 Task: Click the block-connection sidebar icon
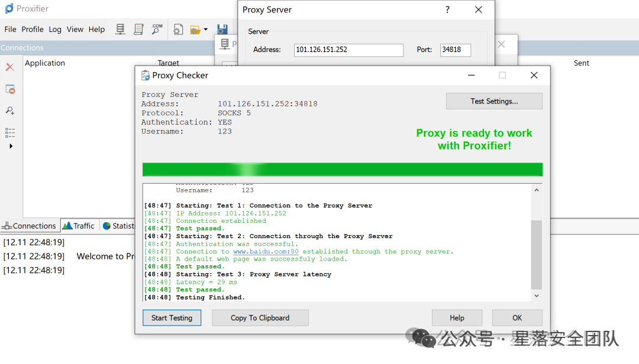click(x=10, y=89)
